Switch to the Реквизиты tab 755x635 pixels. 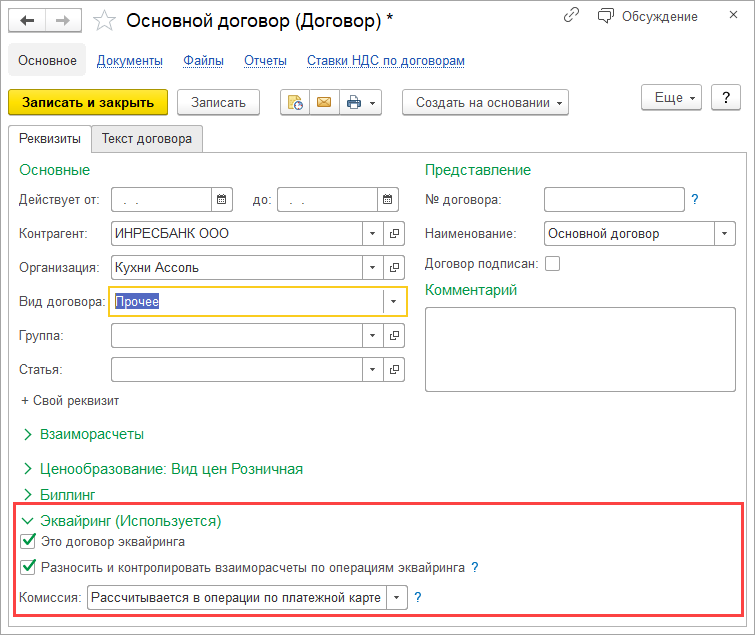pos(50,139)
